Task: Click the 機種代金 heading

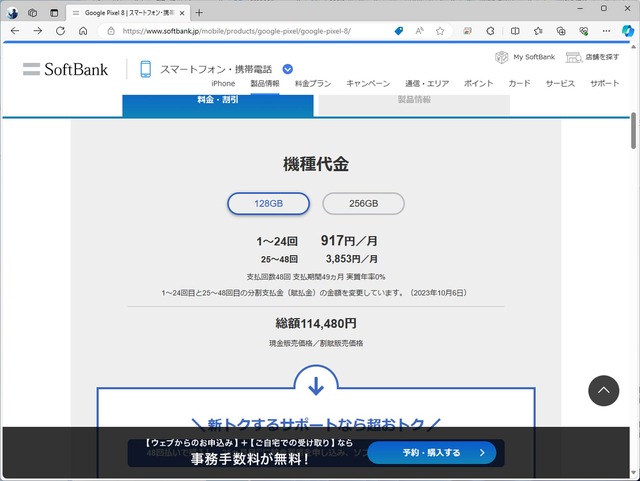Action: (x=316, y=164)
